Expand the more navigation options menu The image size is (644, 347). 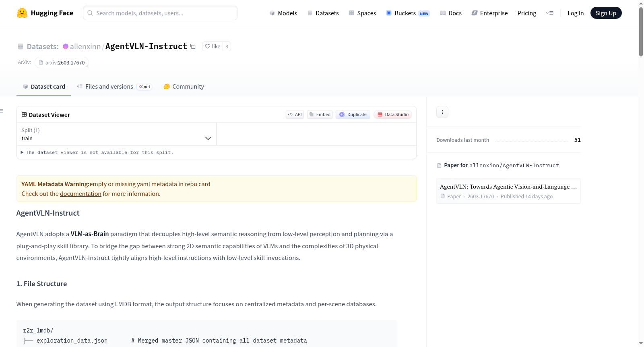(x=549, y=13)
